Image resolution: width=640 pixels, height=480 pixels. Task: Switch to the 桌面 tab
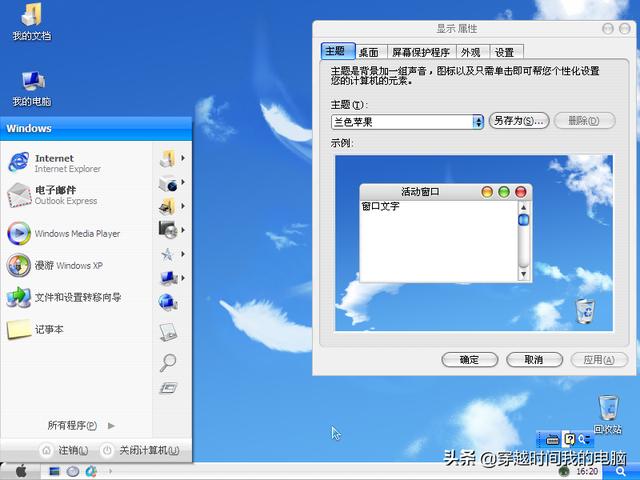369,53
